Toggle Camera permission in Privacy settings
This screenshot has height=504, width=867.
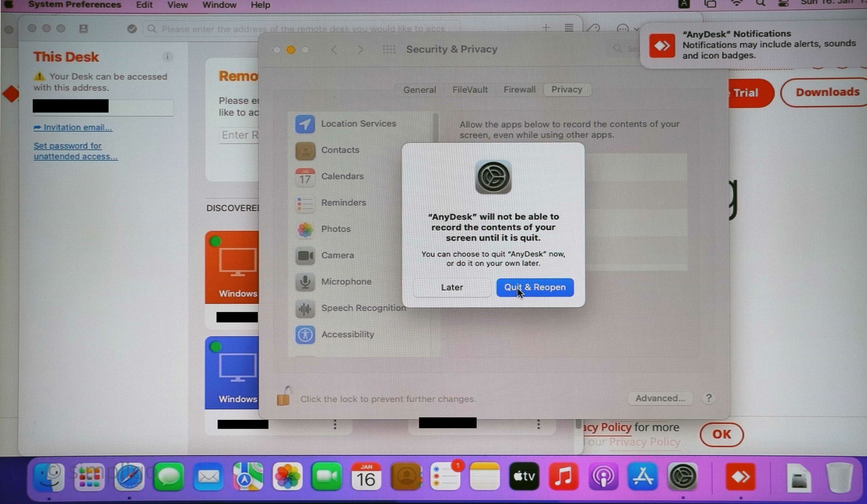click(x=338, y=254)
